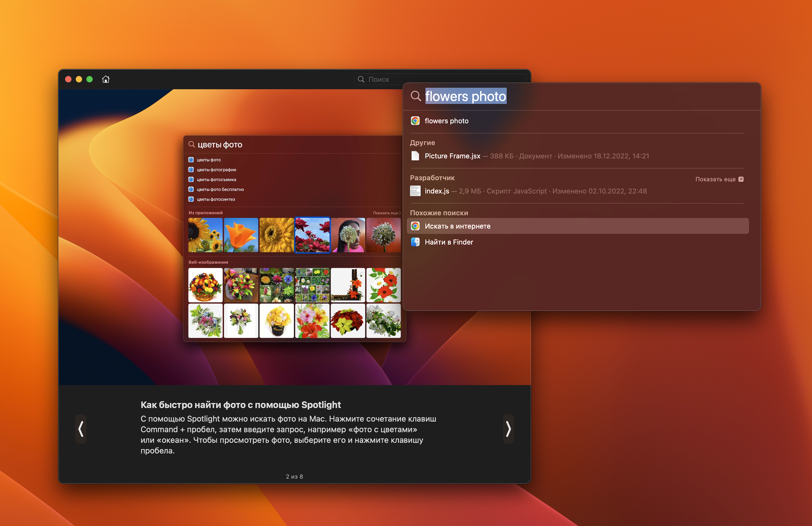The image size is (812, 526).
Task: Click Chrome icon beside flowers photo suggestion
Action: [x=415, y=121]
